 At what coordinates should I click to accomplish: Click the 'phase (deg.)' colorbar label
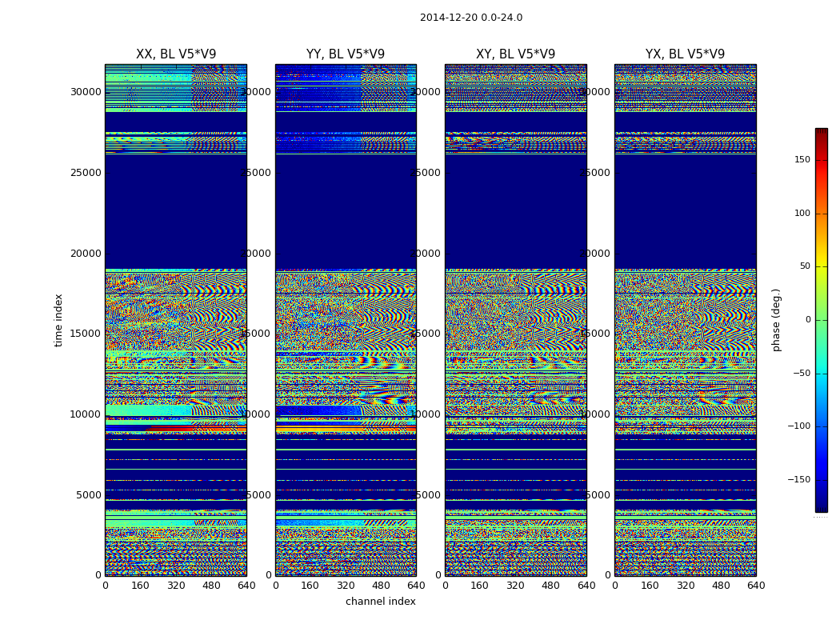(x=776, y=320)
